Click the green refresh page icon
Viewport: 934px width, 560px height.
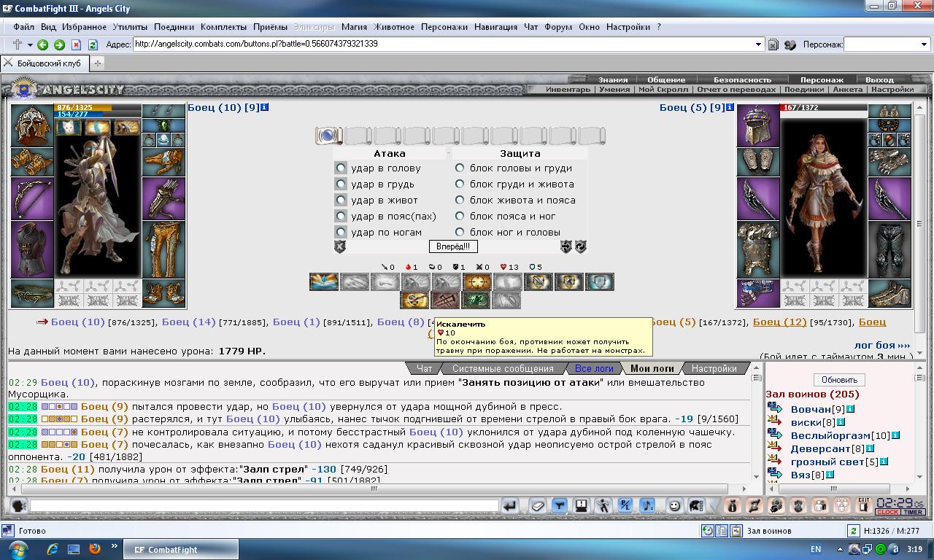pos(93,44)
